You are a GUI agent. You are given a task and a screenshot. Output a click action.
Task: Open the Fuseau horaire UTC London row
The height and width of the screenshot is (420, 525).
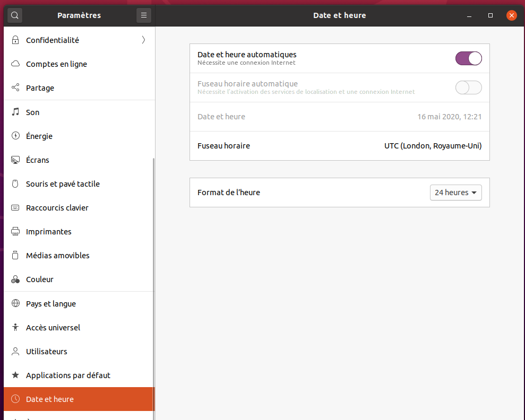340,146
